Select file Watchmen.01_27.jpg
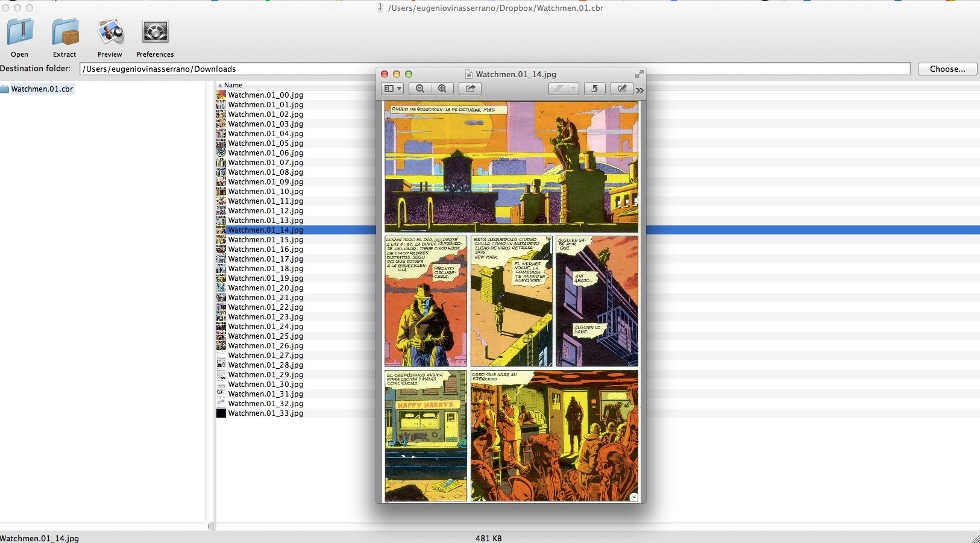Image resolution: width=980 pixels, height=543 pixels. (266, 355)
